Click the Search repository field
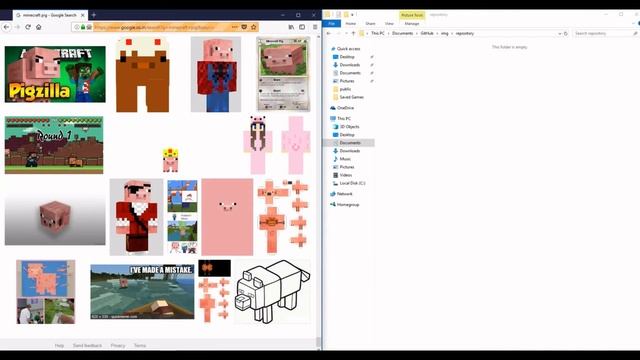The image size is (640, 360). point(605,33)
